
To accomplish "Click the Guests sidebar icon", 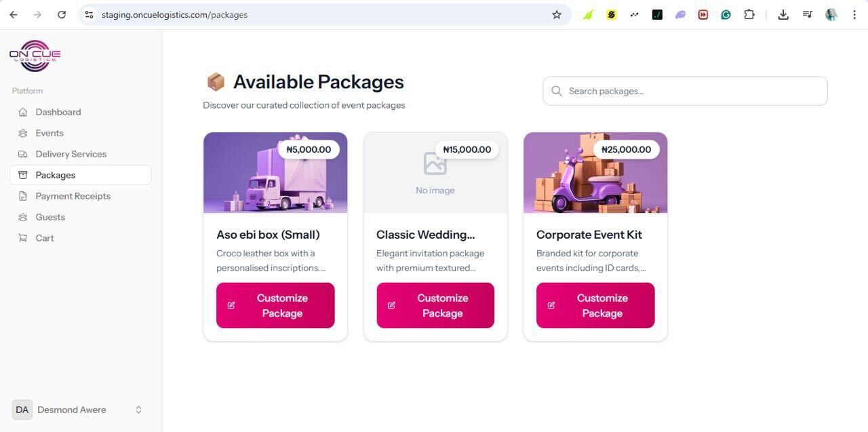I will coord(23,217).
